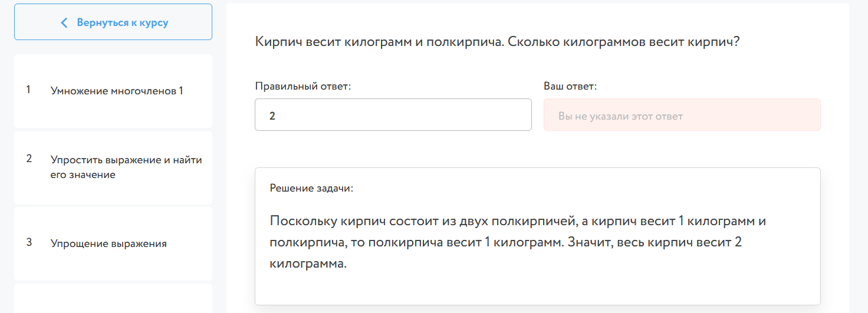Click the word "килограмма." ending the solution
This screenshot has width=868, height=313.
(307, 263)
